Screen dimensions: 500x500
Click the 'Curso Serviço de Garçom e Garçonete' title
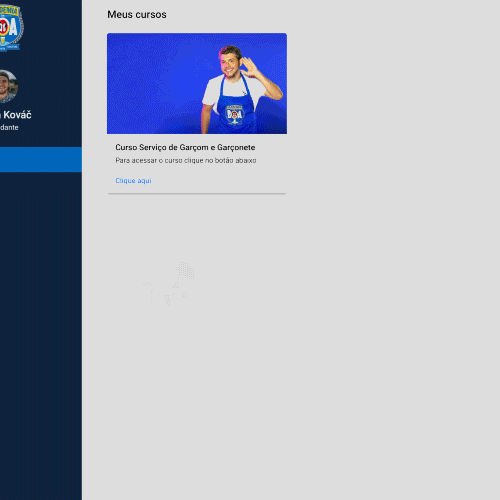(x=185, y=147)
